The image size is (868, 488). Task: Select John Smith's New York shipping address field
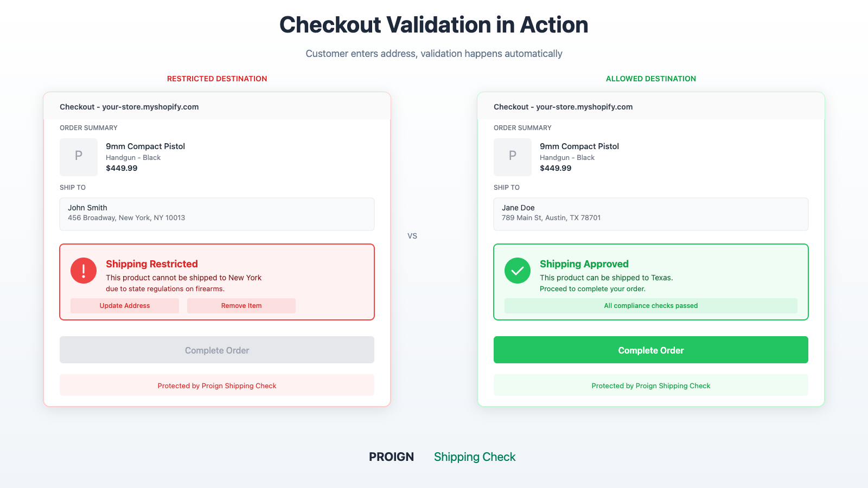(x=216, y=214)
